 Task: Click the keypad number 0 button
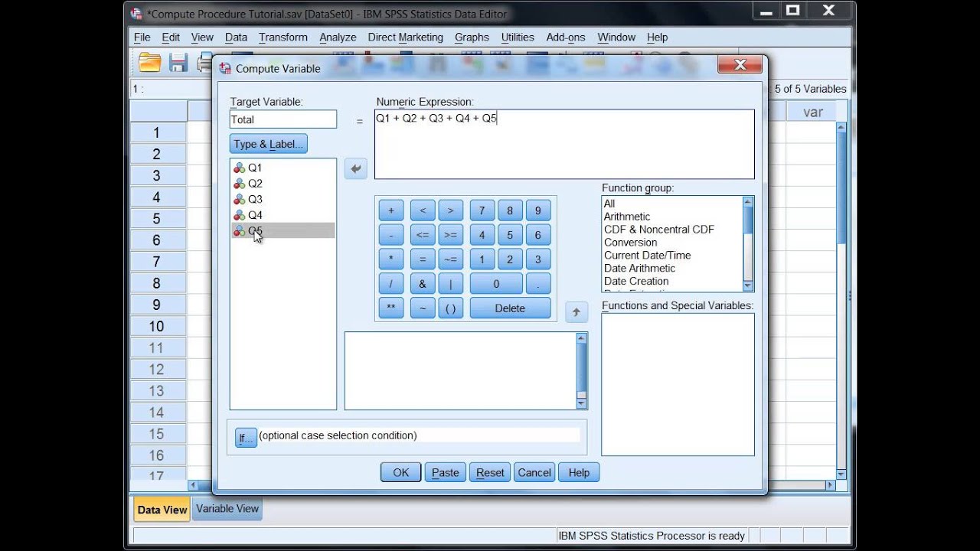pyautogui.click(x=496, y=284)
